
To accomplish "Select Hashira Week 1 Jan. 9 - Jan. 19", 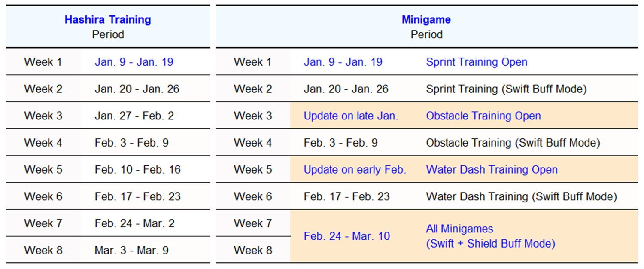I will click(x=134, y=62).
